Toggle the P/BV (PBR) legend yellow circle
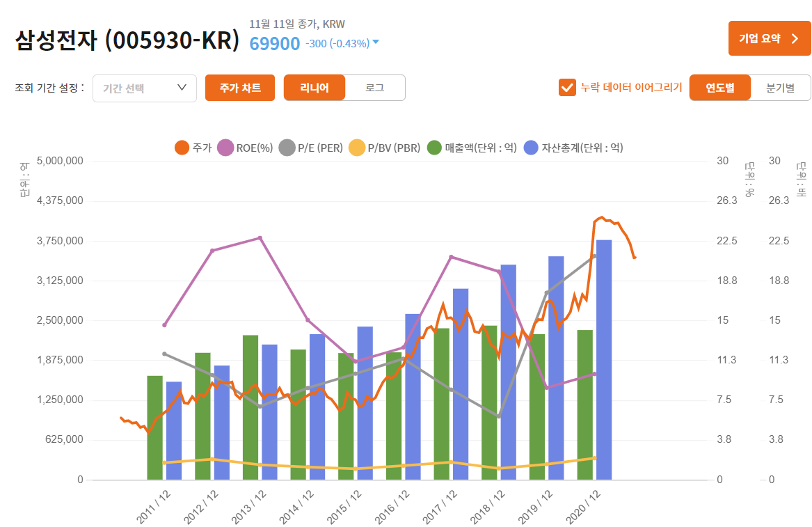Image resolution: width=812 pixels, height=527 pixels. (x=357, y=148)
